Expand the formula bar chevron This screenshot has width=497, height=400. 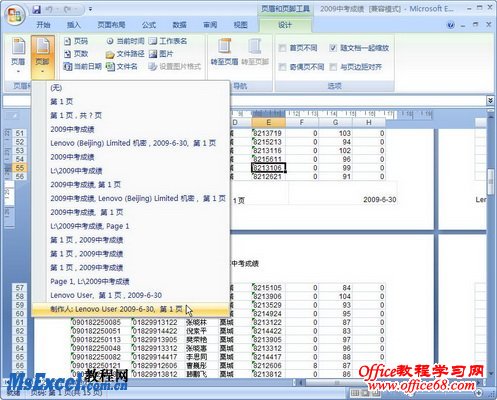point(490,100)
